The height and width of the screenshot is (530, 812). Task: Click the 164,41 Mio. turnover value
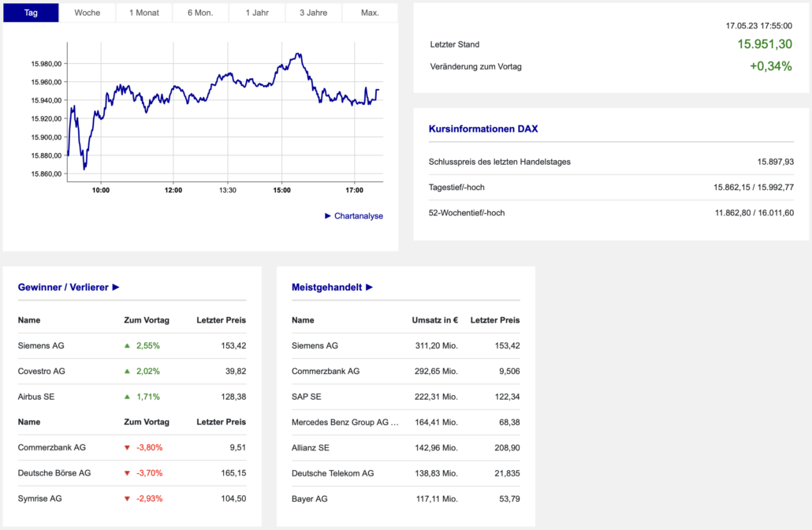(437, 422)
